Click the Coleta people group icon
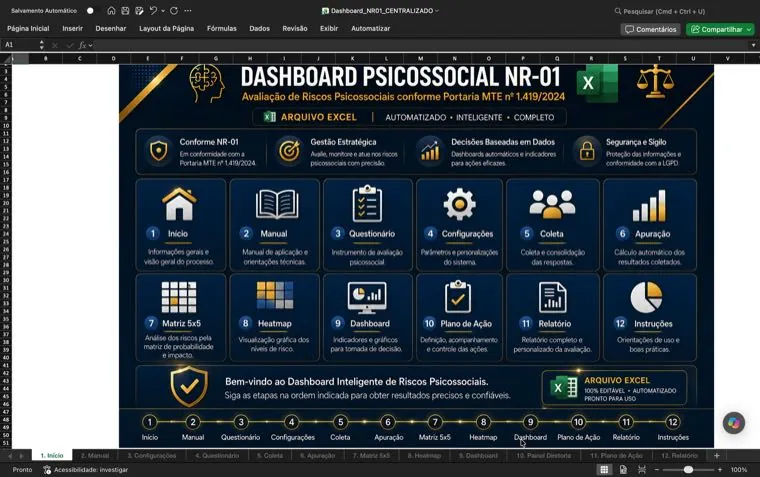Image resolution: width=760 pixels, height=477 pixels. click(x=552, y=204)
